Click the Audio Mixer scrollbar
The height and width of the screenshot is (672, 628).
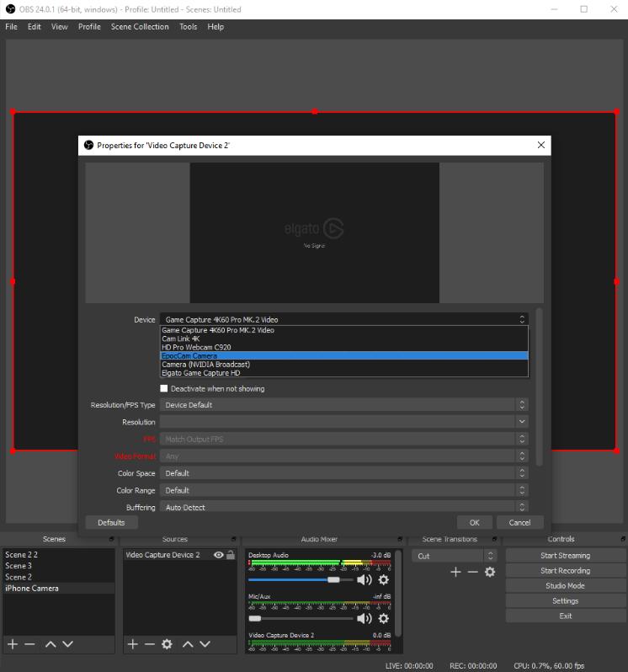(398, 594)
